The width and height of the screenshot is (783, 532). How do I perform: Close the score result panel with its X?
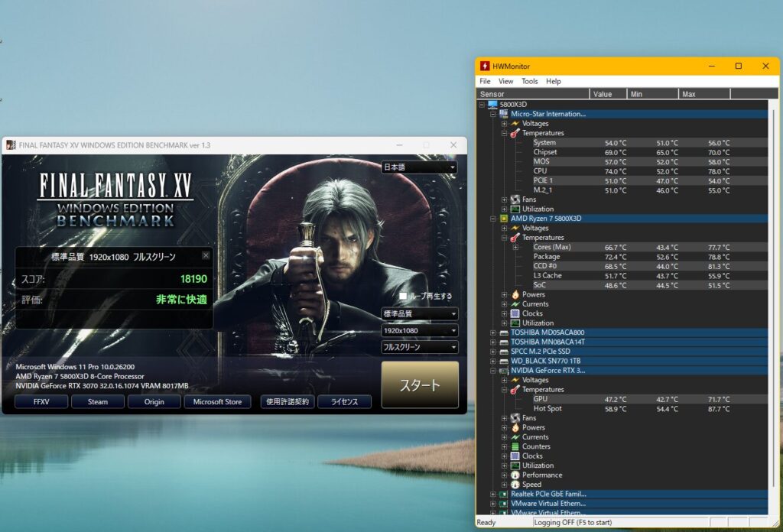point(206,255)
